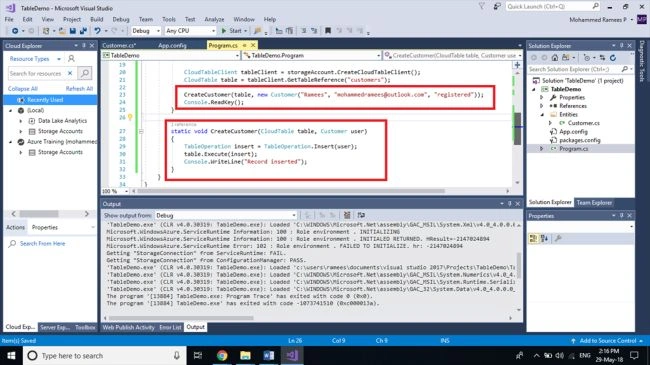Open Word from the Windows taskbar
650x365 pixels.
click(x=269, y=355)
